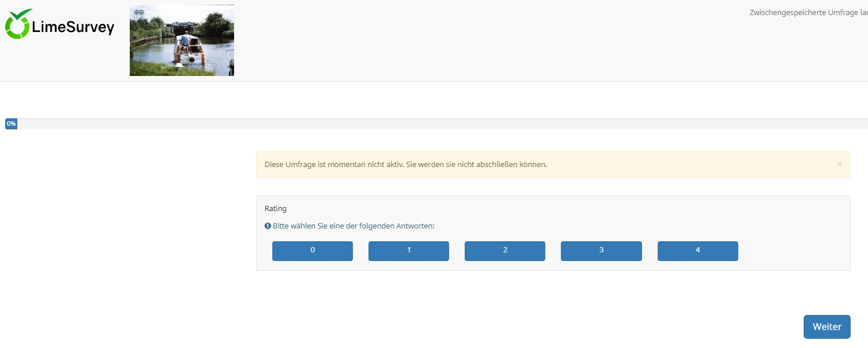Screen dimensions: 868x348
Task: Open the canal boat photo in header
Action: tap(181, 41)
